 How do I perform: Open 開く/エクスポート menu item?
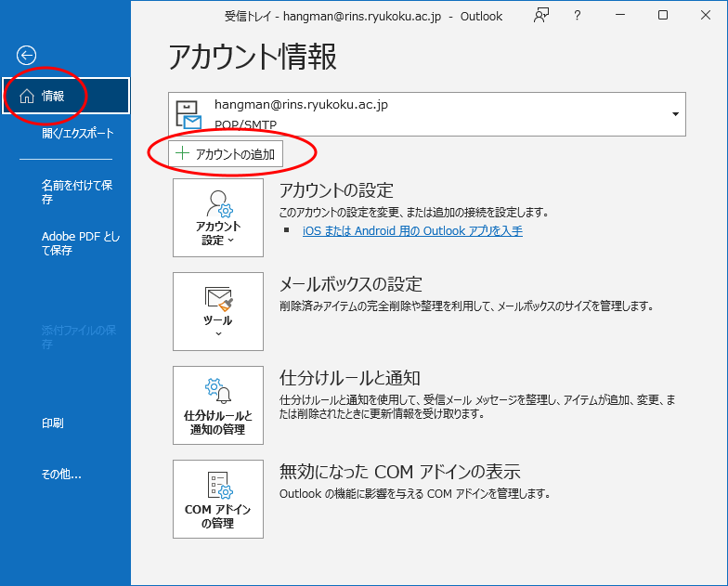point(78,134)
